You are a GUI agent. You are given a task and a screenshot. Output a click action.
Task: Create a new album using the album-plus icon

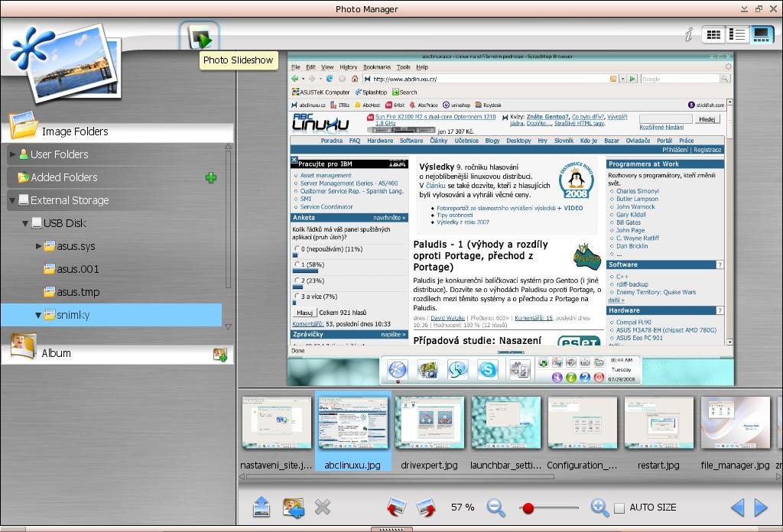coord(219,355)
